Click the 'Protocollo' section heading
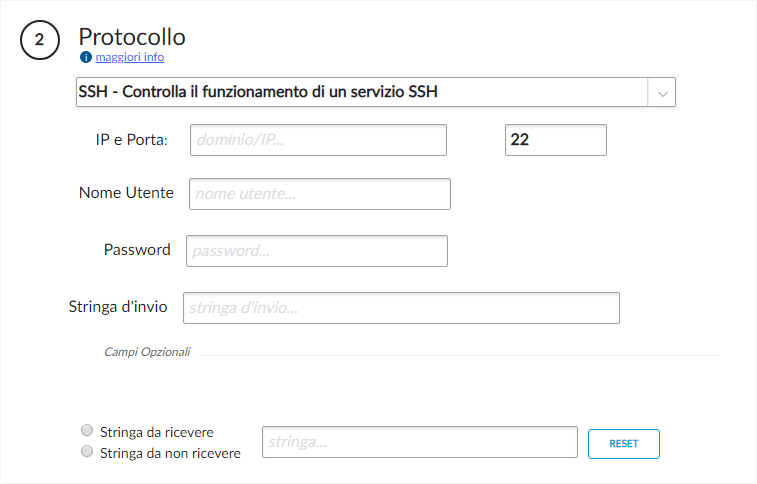The image size is (757, 484). pyautogui.click(x=132, y=36)
